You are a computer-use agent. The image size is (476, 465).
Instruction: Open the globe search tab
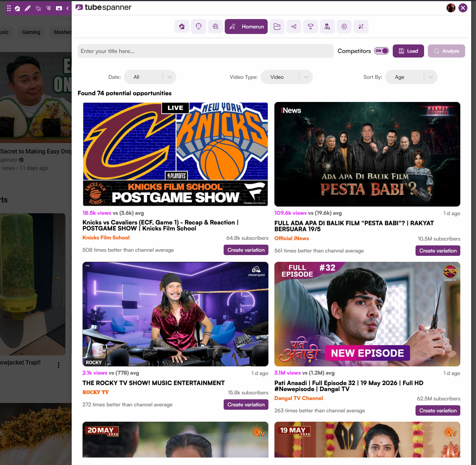[215, 27]
